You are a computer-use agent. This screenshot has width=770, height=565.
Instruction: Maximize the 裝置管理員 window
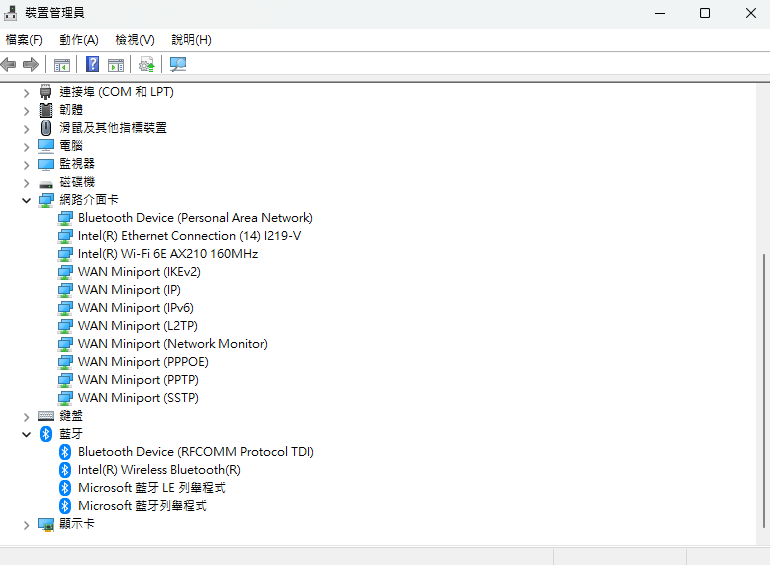tap(705, 13)
